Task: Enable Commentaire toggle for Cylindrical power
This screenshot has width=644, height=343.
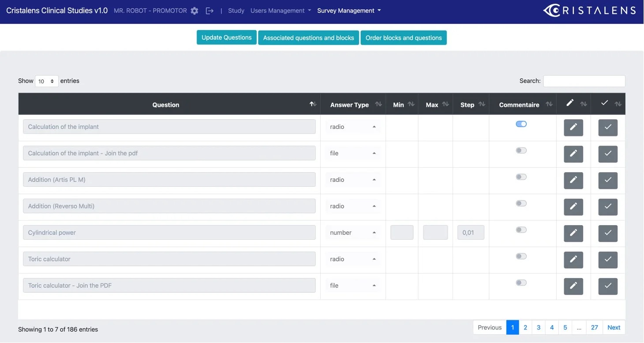Action: tap(521, 230)
